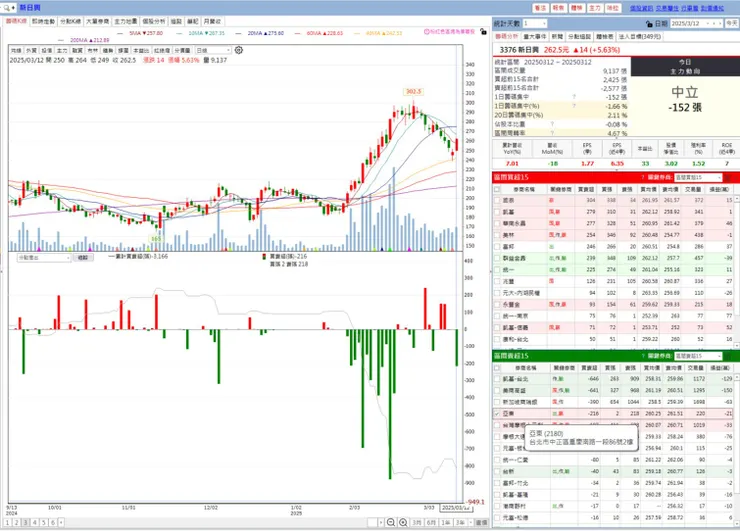Open the 日線 chart period dropdown
Image resolution: width=740 pixels, height=531 pixels.
[x=213, y=50]
